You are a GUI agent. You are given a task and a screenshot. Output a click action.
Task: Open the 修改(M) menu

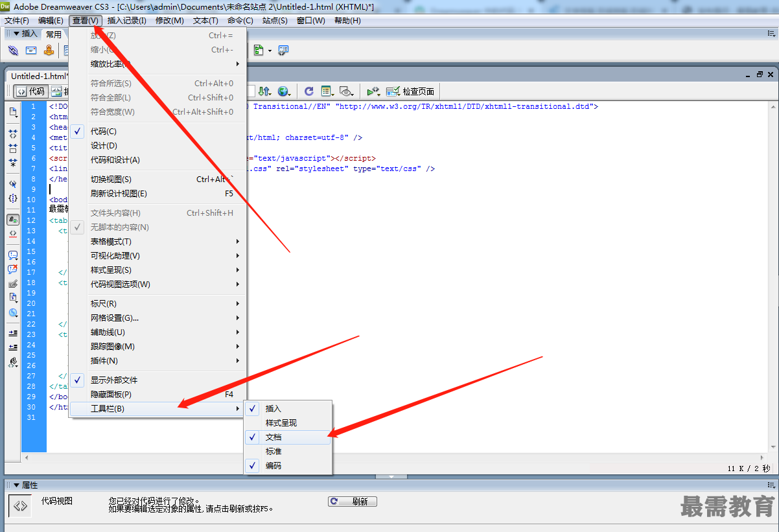pos(170,21)
